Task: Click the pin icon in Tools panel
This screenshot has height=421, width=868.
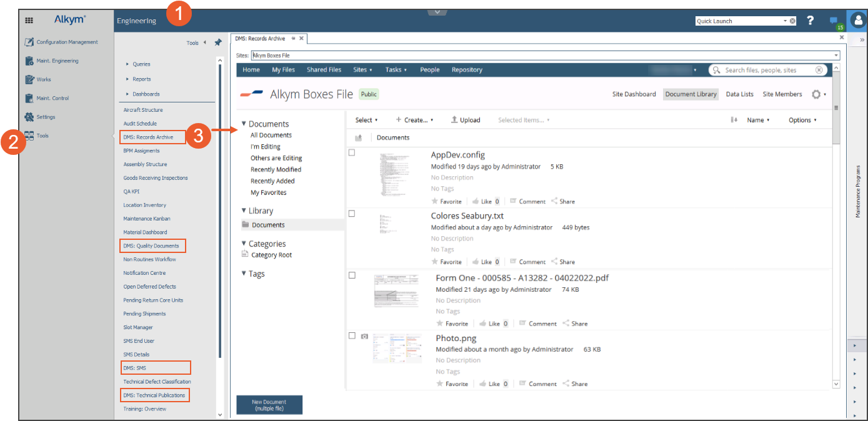Action: click(217, 42)
